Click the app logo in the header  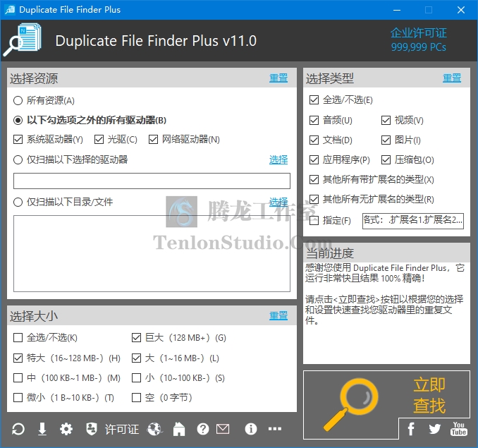click(x=23, y=40)
